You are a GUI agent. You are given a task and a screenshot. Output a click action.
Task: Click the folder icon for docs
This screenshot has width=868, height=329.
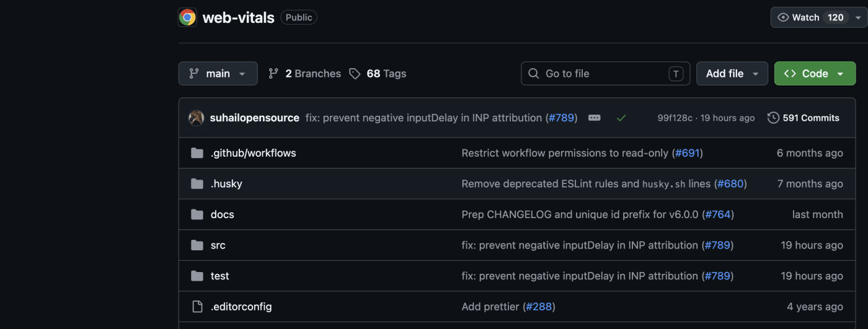pos(197,215)
